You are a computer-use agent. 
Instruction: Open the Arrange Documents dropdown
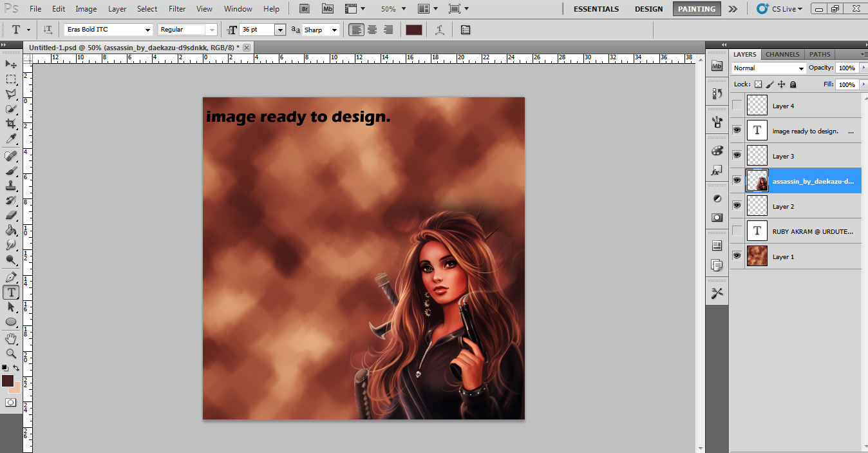click(427, 9)
